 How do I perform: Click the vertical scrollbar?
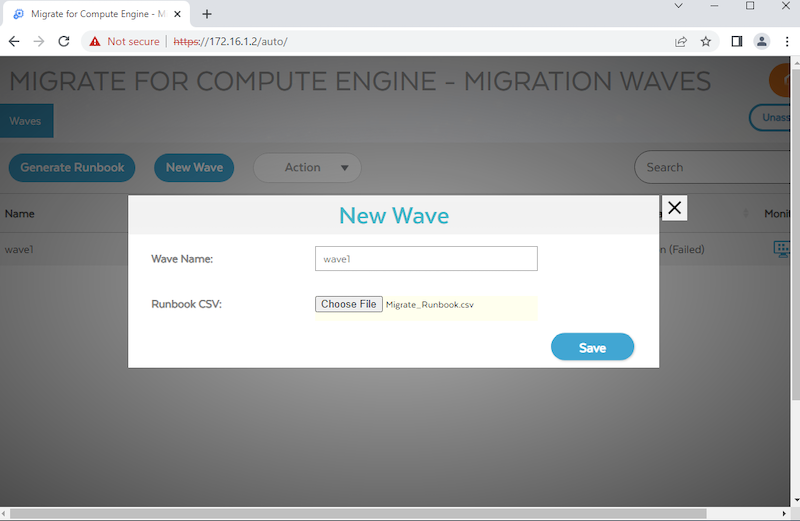795,233
